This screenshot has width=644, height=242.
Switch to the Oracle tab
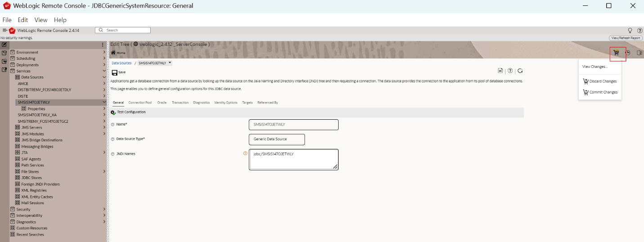(x=162, y=103)
